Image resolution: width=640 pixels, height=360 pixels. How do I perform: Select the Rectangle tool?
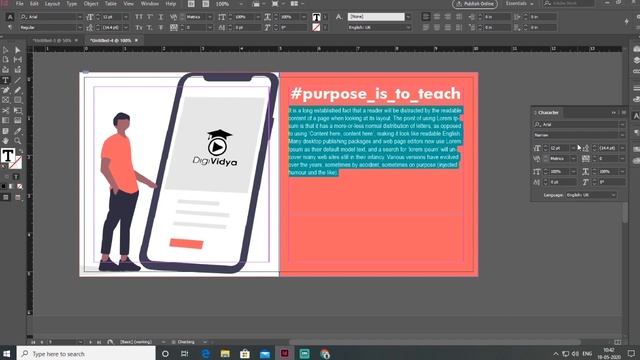click(18, 100)
